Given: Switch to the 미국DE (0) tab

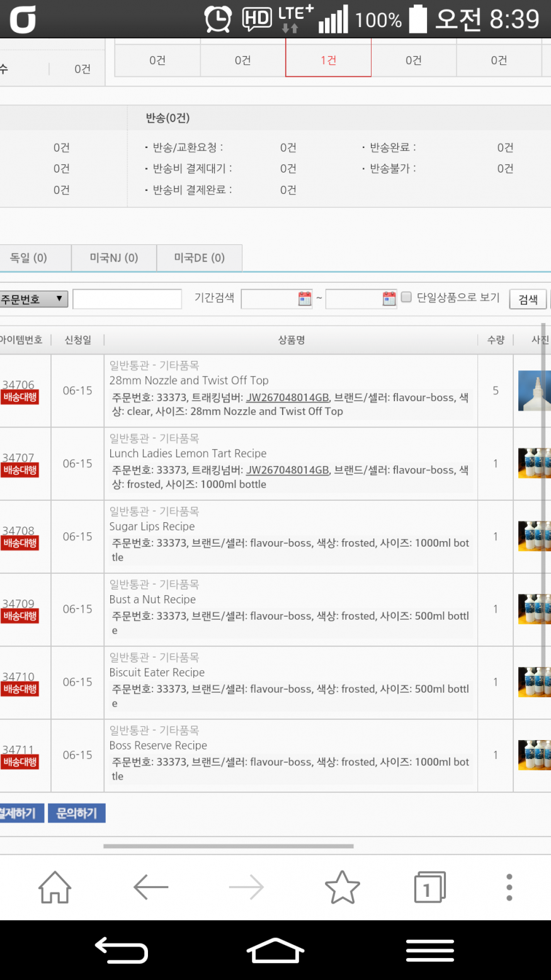Looking at the screenshot, I should (199, 258).
